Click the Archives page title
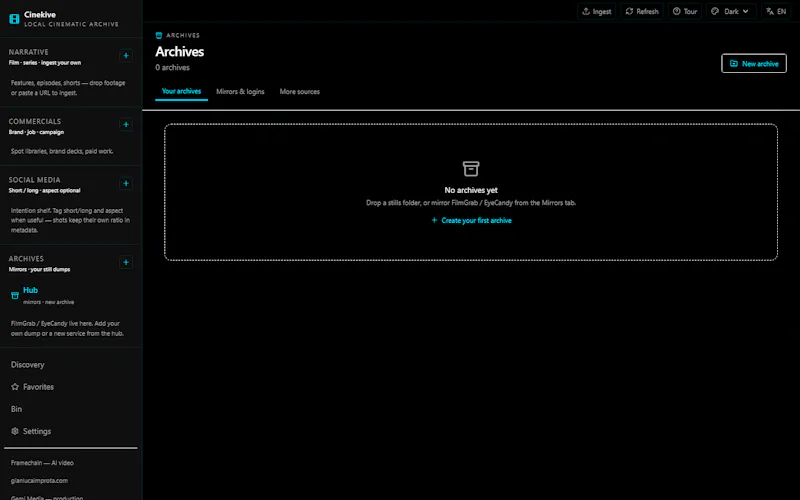 click(180, 52)
